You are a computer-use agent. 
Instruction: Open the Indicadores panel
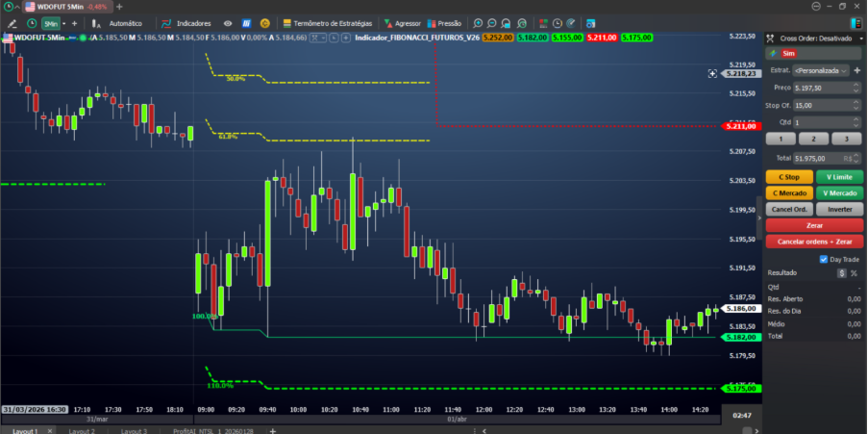coord(186,24)
